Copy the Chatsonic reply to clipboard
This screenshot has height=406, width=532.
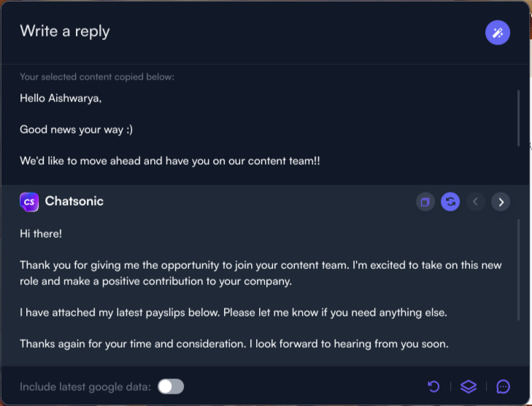(425, 201)
